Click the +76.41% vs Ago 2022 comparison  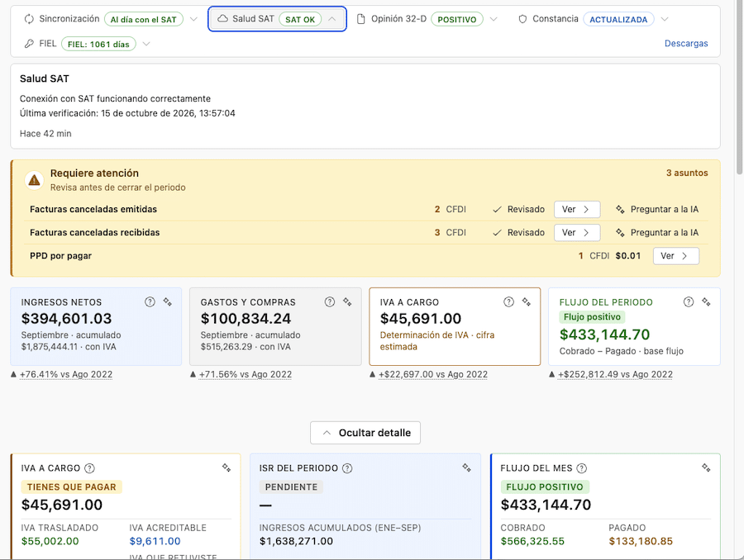point(66,375)
